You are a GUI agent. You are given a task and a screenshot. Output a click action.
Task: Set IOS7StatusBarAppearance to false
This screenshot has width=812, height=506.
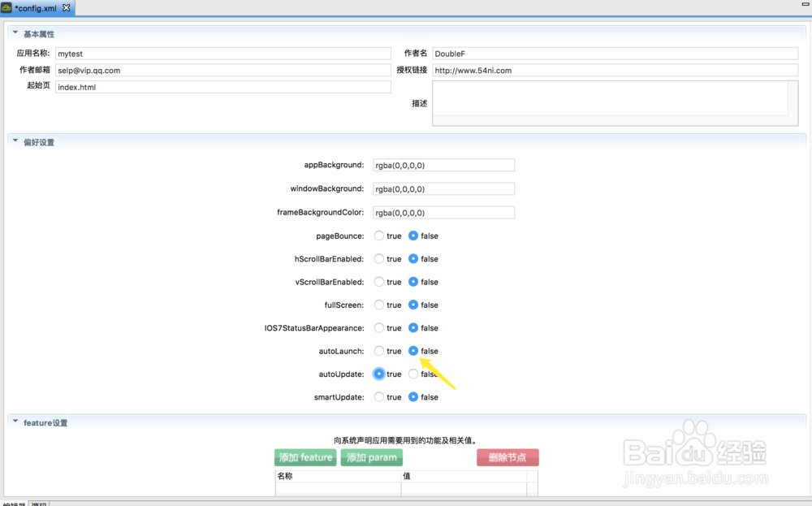click(x=413, y=328)
